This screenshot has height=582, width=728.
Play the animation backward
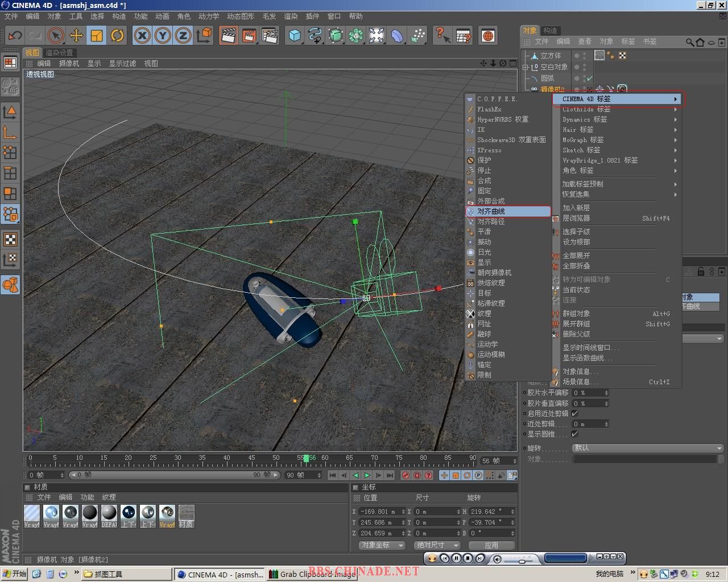[355, 475]
